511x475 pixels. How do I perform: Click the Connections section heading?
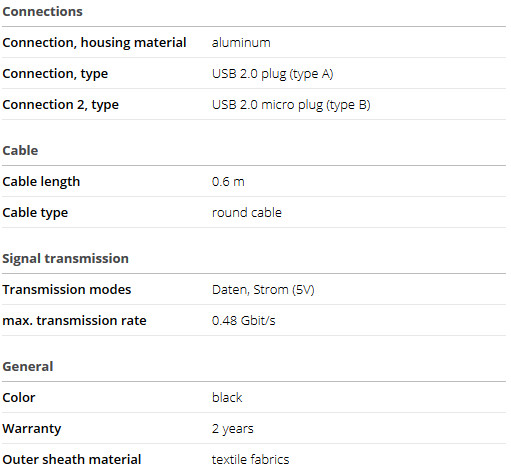click(42, 12)
